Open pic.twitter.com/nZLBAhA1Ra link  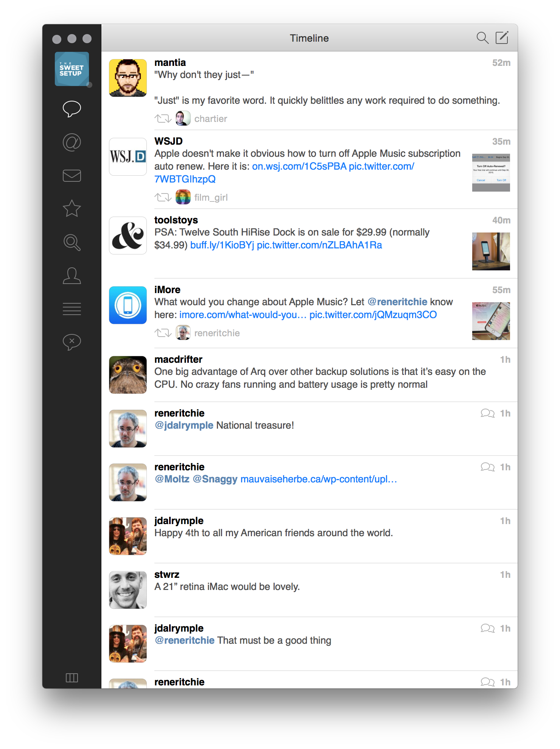319,245
